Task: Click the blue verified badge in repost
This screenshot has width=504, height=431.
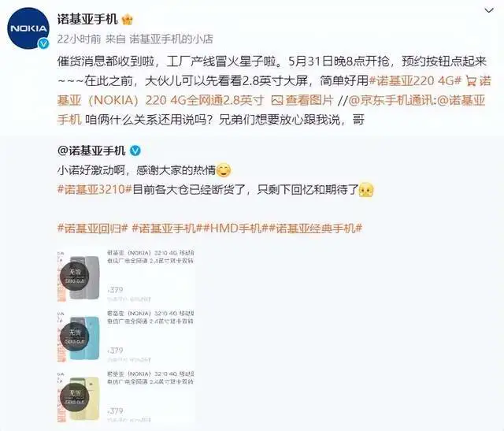Action: [135, 150]
